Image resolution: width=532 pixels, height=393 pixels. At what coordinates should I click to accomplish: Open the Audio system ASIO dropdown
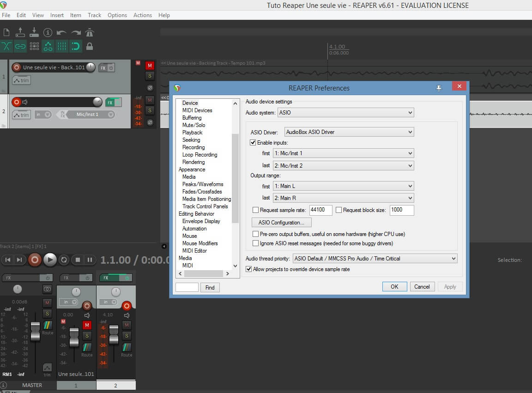346,113
